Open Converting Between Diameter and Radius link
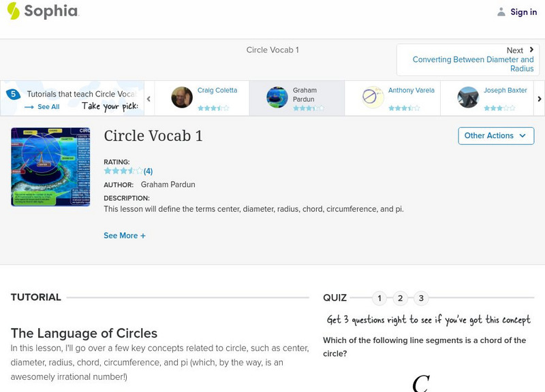The image size is (545, 392). (473, 64)
